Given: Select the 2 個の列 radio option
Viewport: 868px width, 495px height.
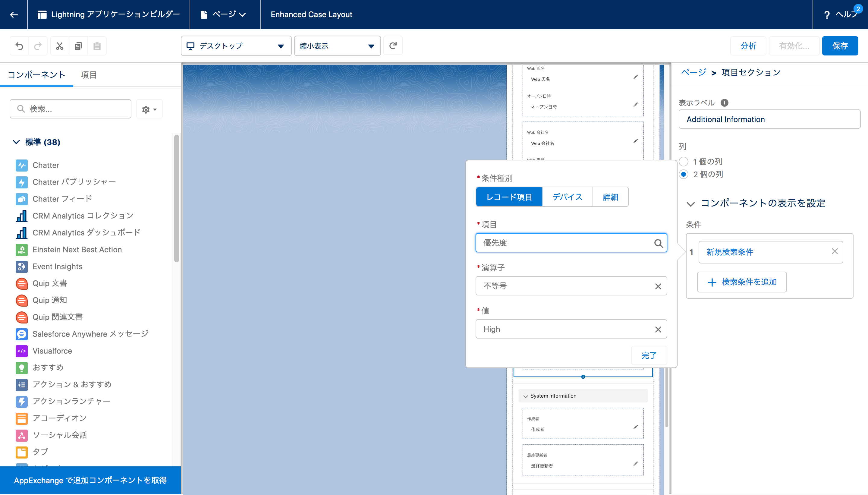Looking at the screenshot, I should click(684, 175).
